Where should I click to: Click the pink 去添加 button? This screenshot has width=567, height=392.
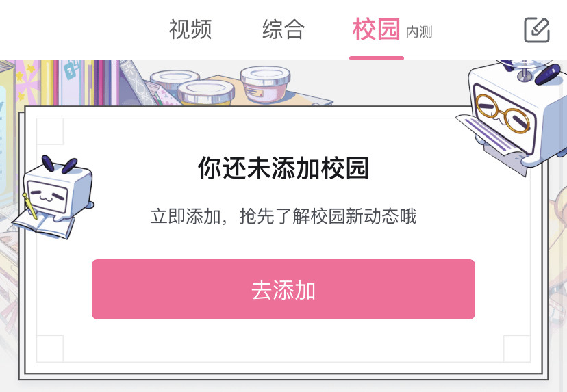point(283,289)
